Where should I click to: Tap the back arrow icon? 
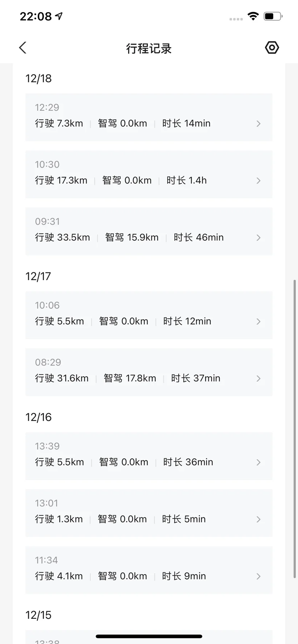[x=23, y=48]
